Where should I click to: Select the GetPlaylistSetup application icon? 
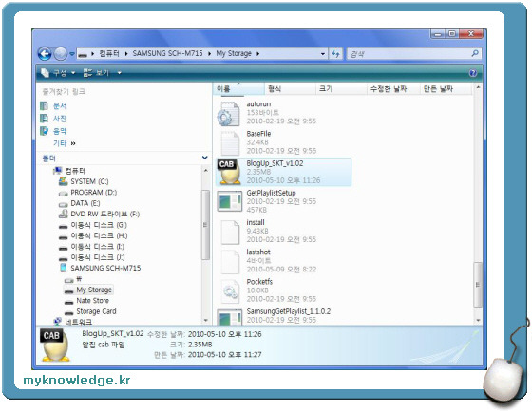click(x=230, y=201)
